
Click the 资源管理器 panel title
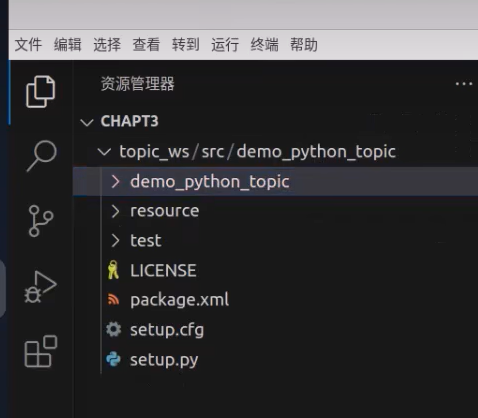pyautogui.click(x=137, y=83)
